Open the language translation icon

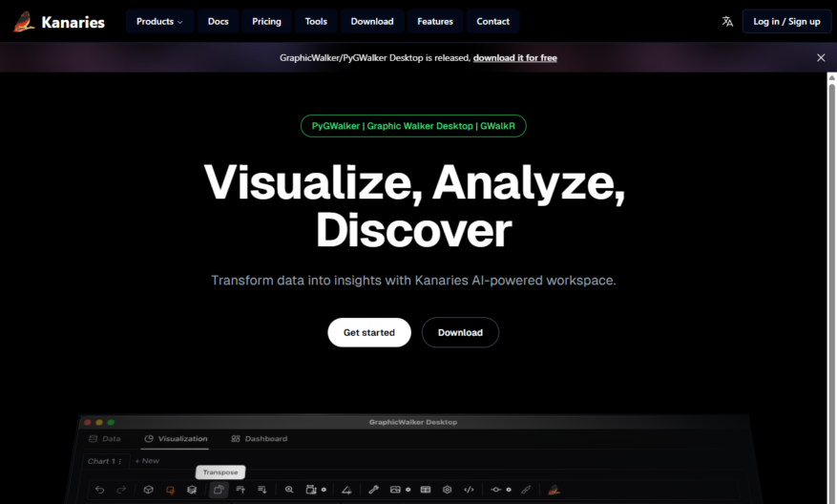point(727,21)
